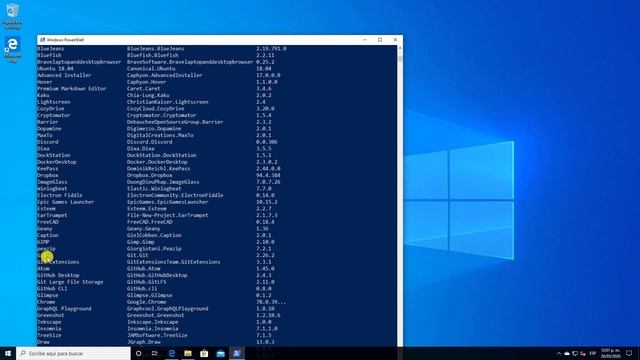
Task: Click 'BlueJeans.BlueJeans' package ID
Action: coord(156,49)
